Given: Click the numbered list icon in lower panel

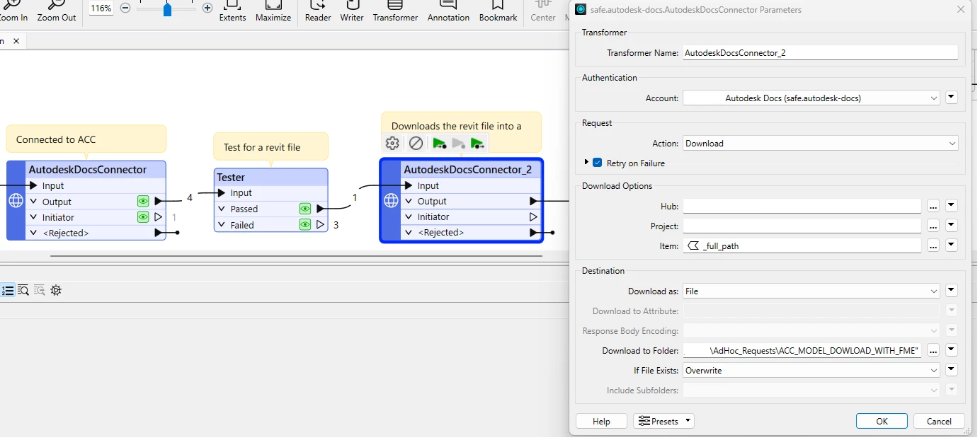Looking at the screenshot, I should coord(8,290).
